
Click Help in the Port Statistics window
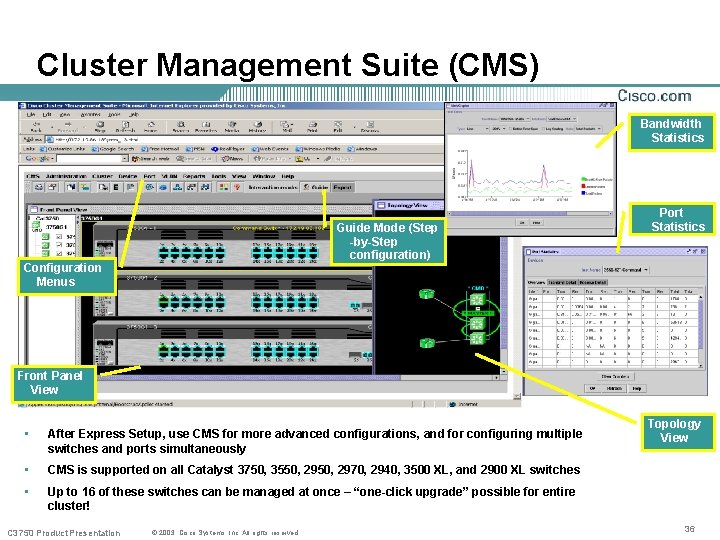(x=637, y=388)
